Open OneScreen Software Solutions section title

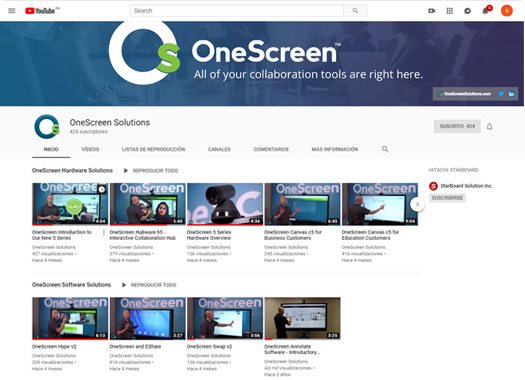(71, 285)
